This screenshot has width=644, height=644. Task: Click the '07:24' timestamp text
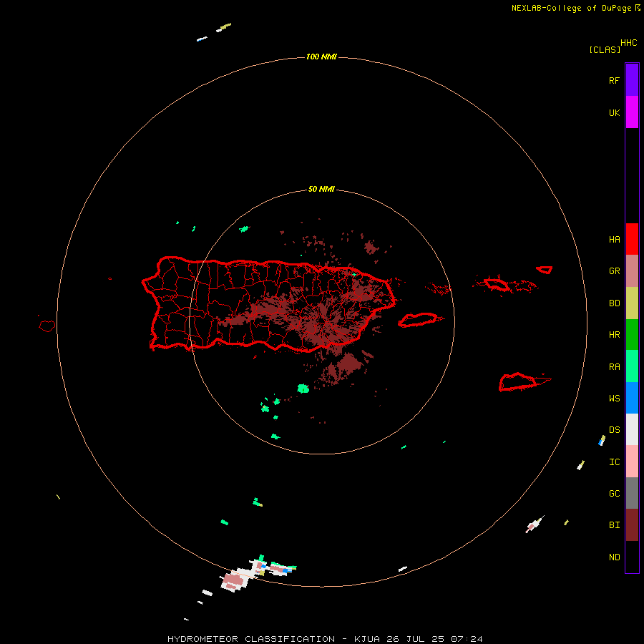coord(467,639)
